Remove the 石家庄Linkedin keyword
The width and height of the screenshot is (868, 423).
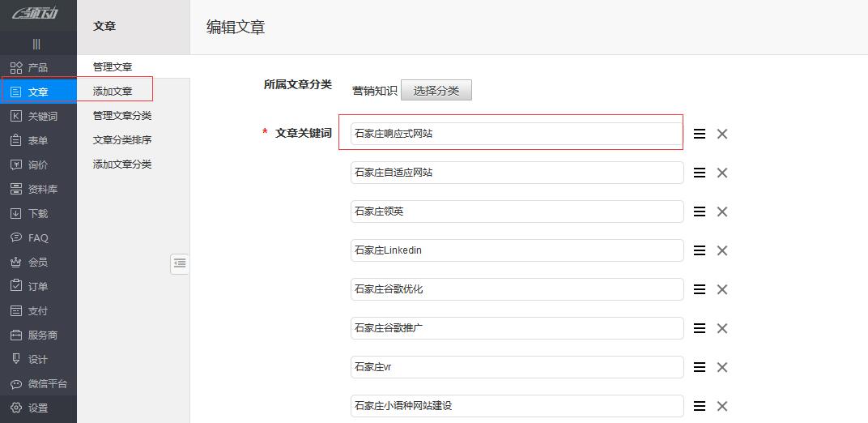click(722, 250)
